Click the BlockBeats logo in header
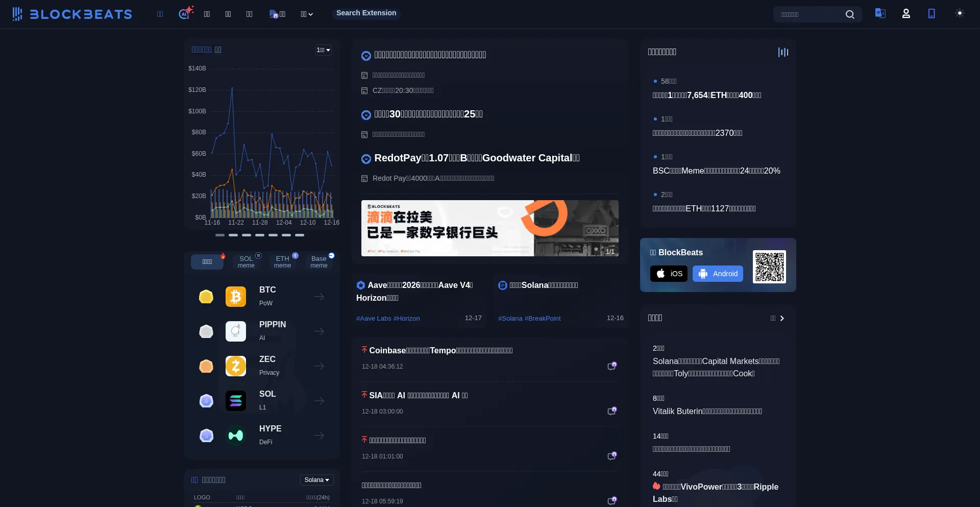Viewport: 980px width, 507px height. click(72, 14)
